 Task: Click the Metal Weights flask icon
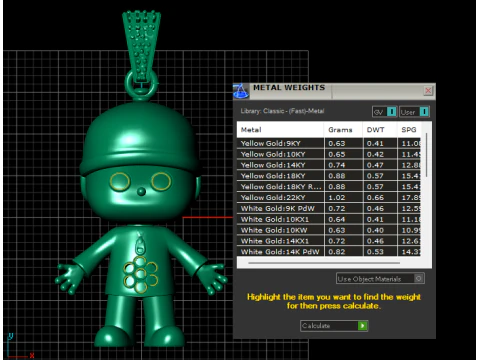tap(241, 91)
